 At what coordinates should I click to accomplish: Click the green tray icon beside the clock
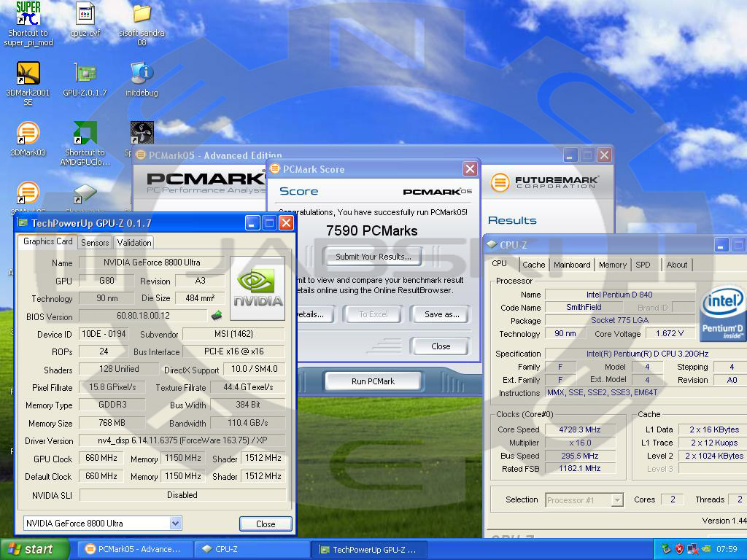706,549
